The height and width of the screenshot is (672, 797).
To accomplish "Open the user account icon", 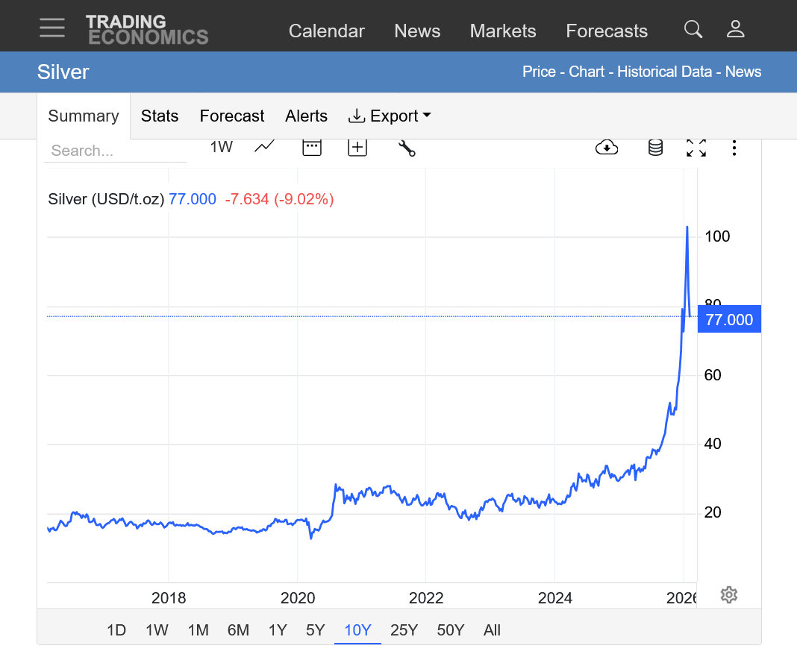I will click(735, 30).
